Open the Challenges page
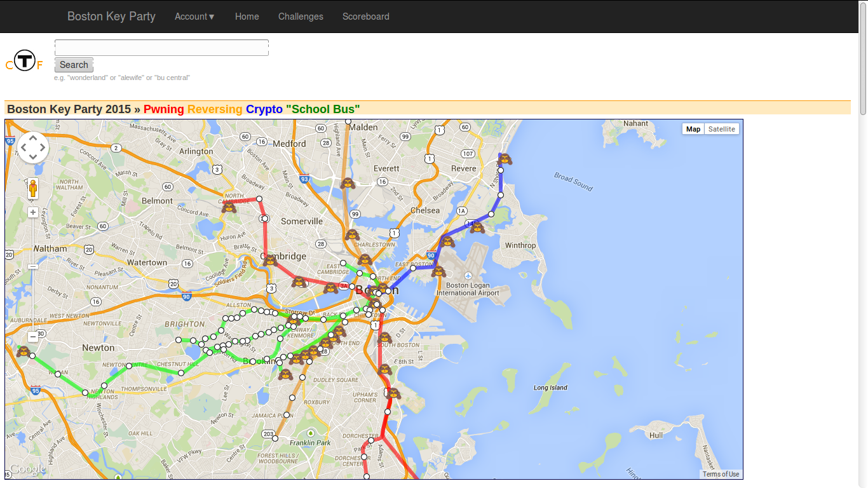Screen dimensions: 868x488 (301, 17)
